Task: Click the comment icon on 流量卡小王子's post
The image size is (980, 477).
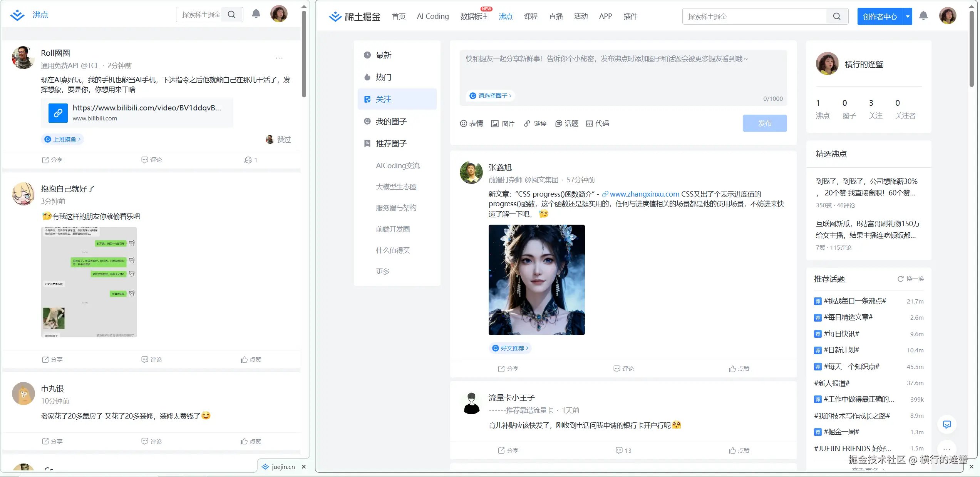Action: click(x=618, y=450)
